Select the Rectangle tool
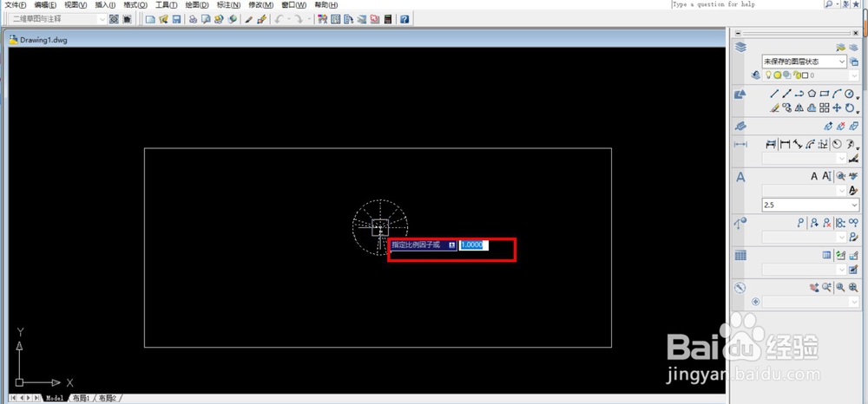Screen dimensions: 868x404 [x=825, y=94]
